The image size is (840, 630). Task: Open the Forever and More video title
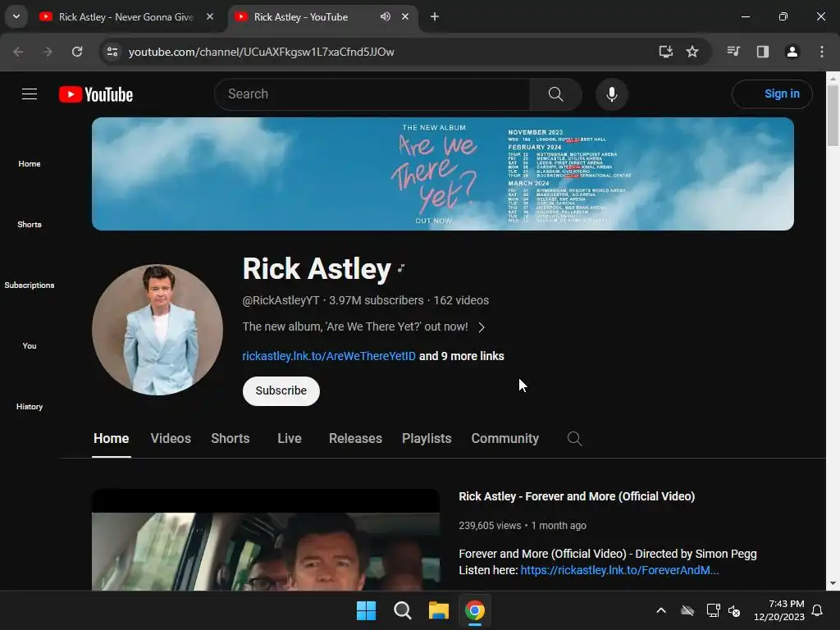point(577,496)
